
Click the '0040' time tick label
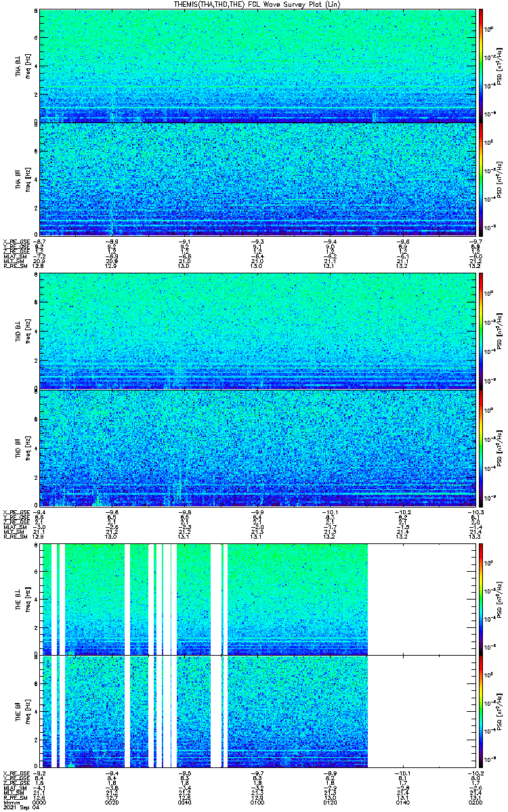pyautogui.click(x=185, y=802)
